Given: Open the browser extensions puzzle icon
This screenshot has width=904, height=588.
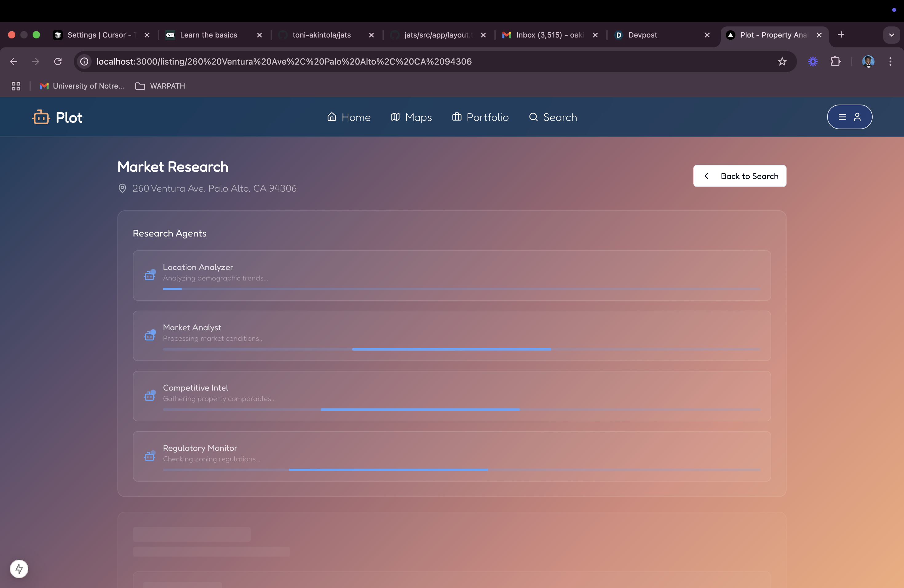Looking at the screenshot, I should tap(835, 62).
